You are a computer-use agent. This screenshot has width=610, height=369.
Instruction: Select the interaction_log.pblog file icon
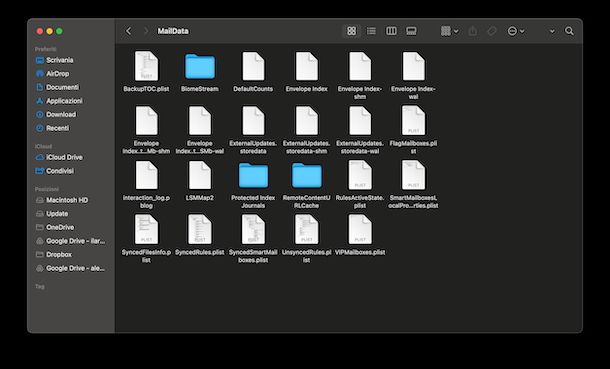pyautogui.click(x=146, y=175)
